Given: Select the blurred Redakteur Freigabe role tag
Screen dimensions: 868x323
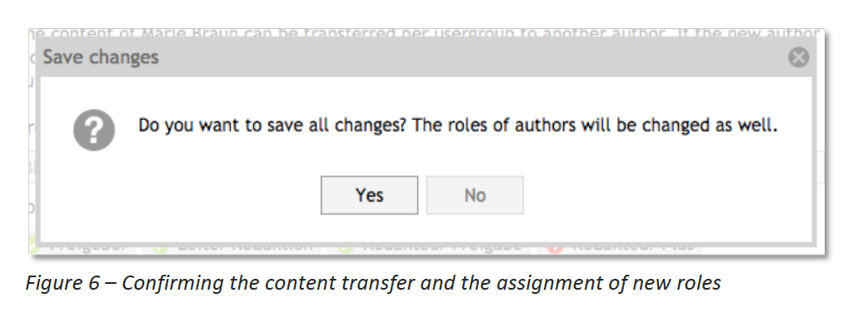Looking at the screenshot, I should click(428, 247).
